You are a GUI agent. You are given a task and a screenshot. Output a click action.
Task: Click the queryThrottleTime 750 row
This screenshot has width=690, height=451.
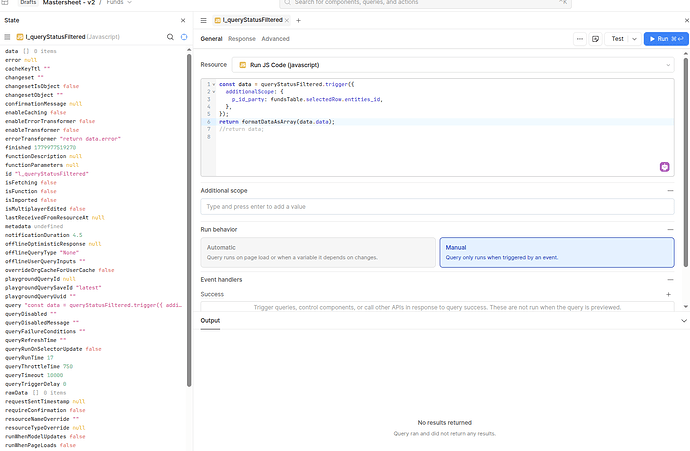click(39, 367)
